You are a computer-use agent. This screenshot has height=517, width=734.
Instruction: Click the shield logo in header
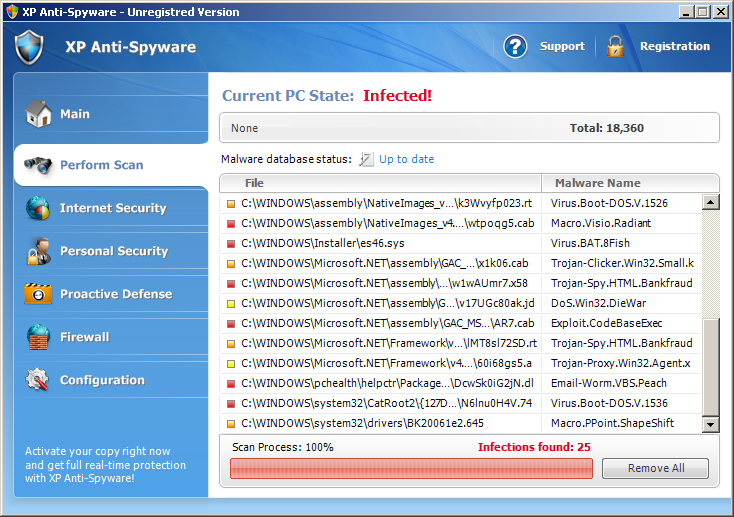pyautogui.click(x=30, y=46)
